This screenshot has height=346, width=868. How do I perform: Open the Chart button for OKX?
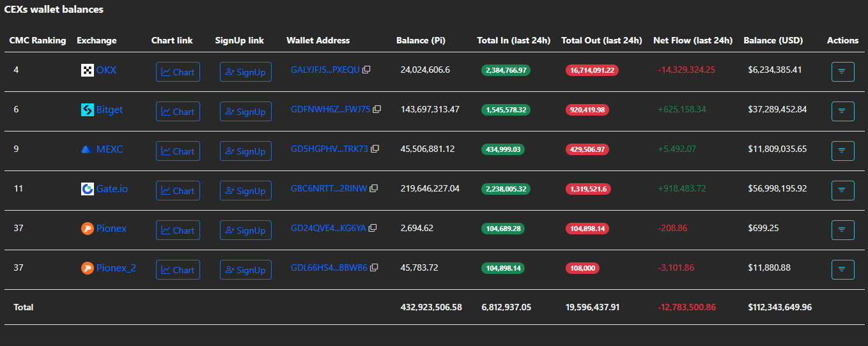178,72
